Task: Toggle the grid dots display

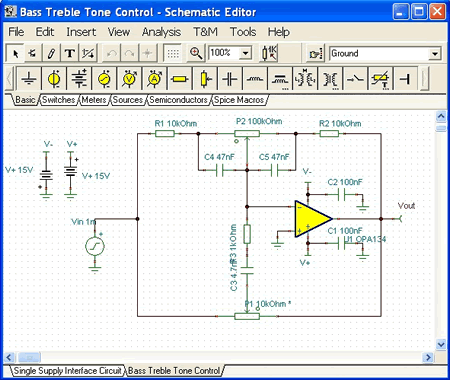Action: click(x=173, y=53)
